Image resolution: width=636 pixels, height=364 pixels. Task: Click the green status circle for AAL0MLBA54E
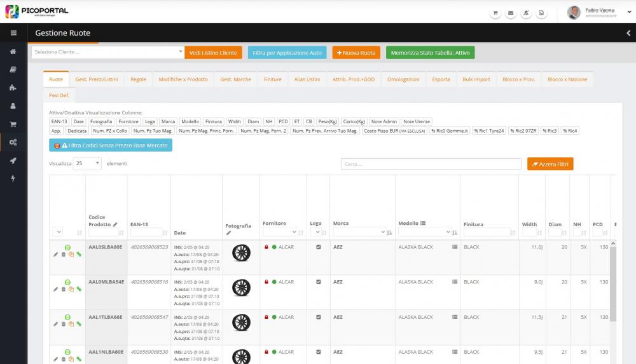coord(67,282)
